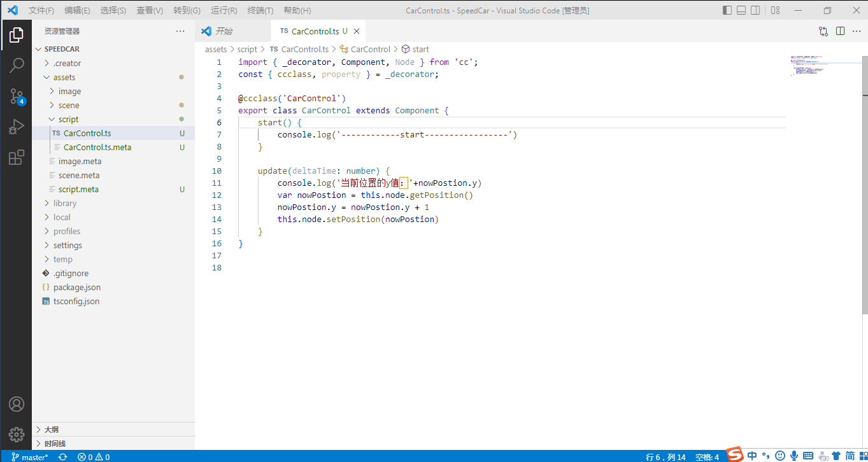Switch to the 开始 welcome tab

click(x=232, y=31)
